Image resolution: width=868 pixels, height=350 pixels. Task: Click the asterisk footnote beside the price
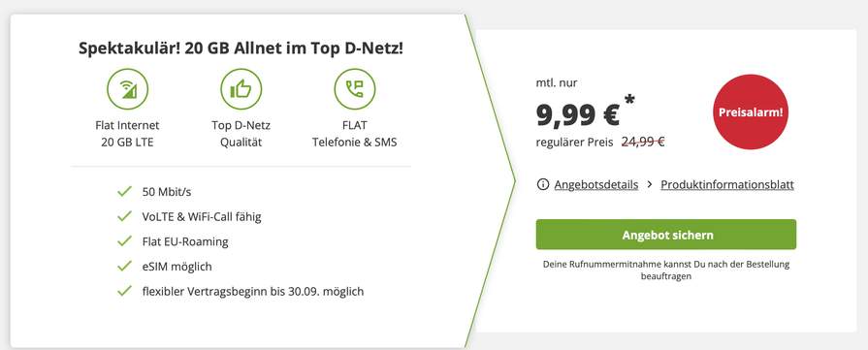pos(629,101)
